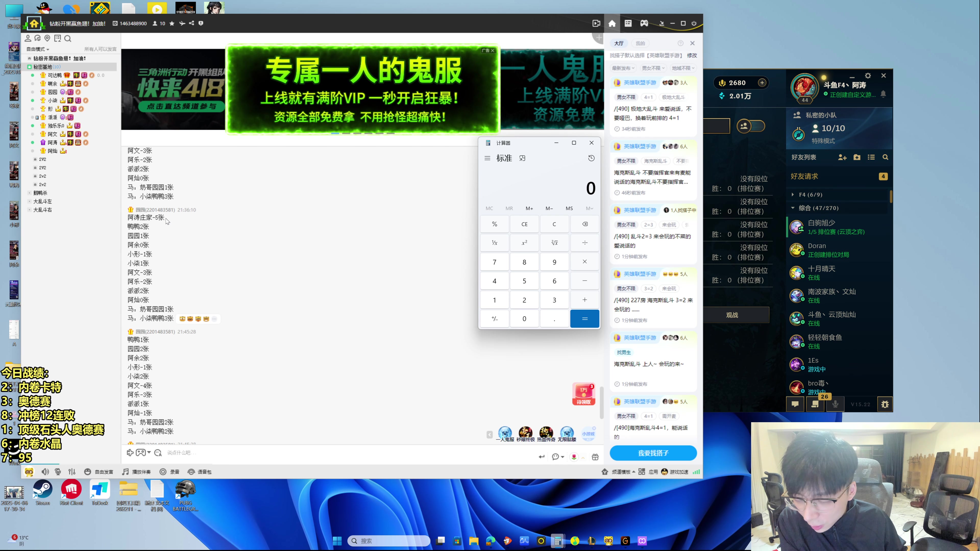Click the speaker icon to adjust volume
Screen dimensions: 980x551
(x=45, y=471)
